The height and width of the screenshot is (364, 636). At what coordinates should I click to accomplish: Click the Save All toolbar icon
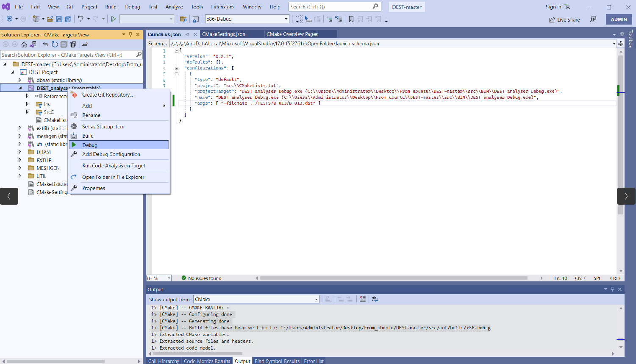(68, 19)
